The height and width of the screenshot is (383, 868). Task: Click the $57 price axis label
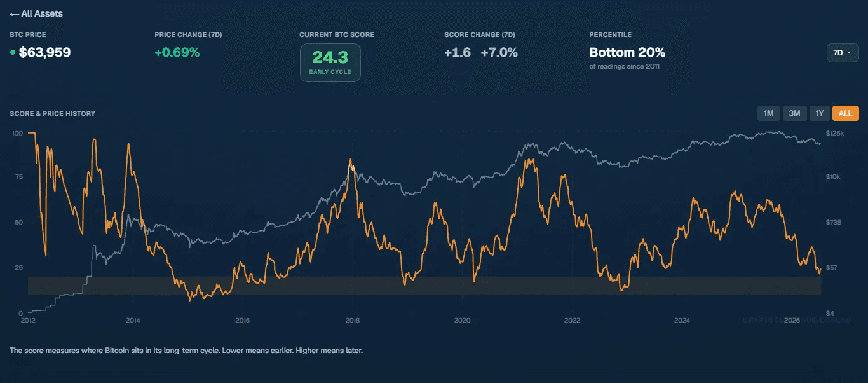pos(832,268)
